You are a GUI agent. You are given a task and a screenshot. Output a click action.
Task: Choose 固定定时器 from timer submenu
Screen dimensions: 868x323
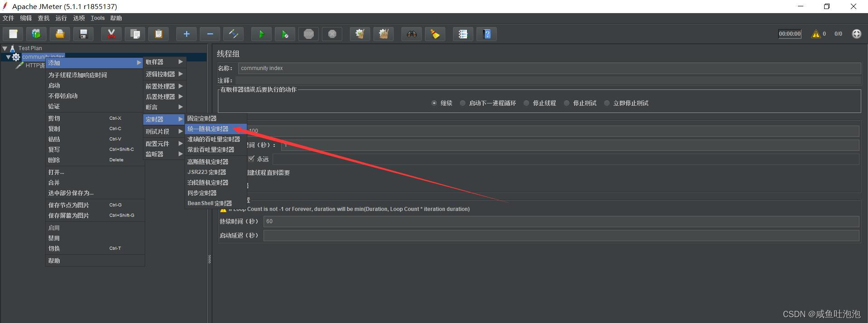tap(216, 118)
